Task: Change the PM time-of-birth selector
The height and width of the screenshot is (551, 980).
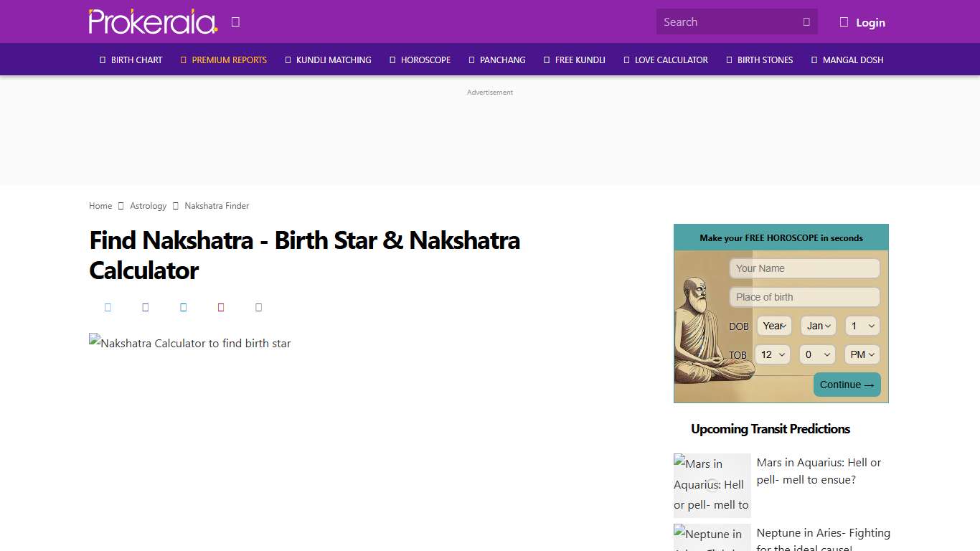Action: pos(862,354)
